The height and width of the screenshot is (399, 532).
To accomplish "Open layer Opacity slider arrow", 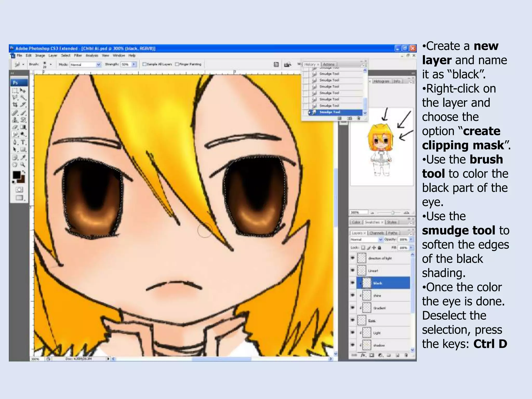I will pos(411,239).
